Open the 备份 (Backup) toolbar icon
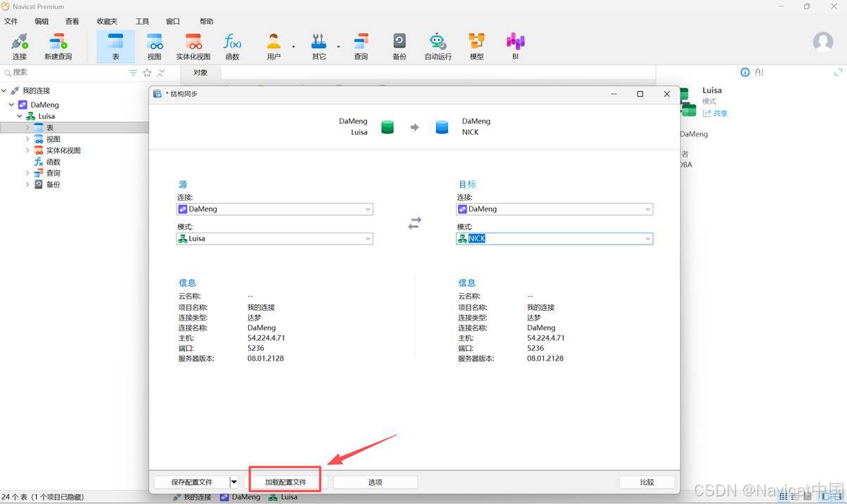 pos(399,46)
